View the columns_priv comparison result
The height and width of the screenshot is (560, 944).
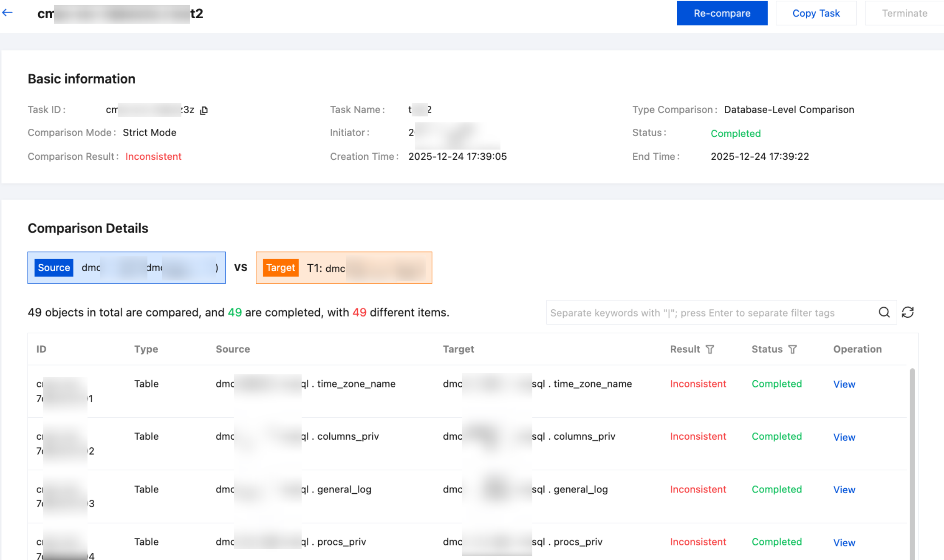[844, 437]
